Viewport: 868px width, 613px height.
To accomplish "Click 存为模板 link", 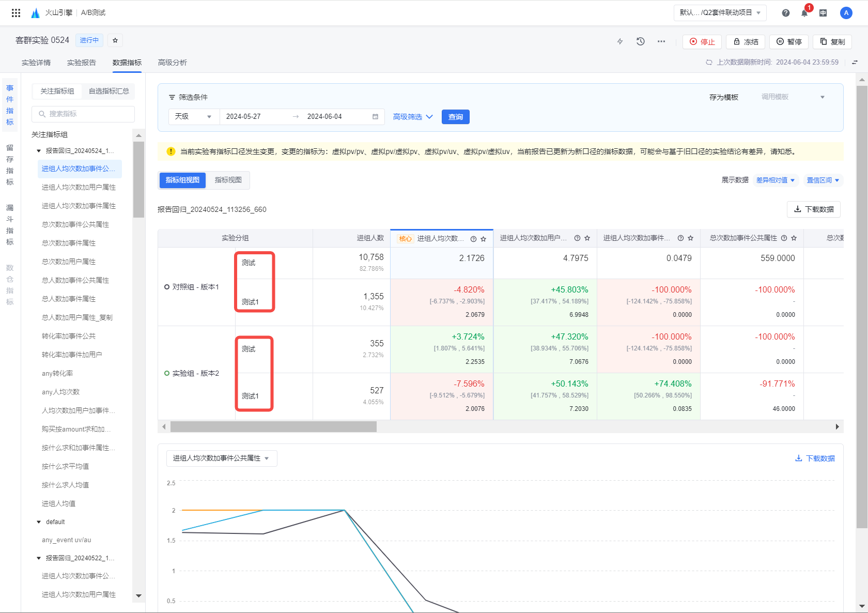I will click(723, 97).
